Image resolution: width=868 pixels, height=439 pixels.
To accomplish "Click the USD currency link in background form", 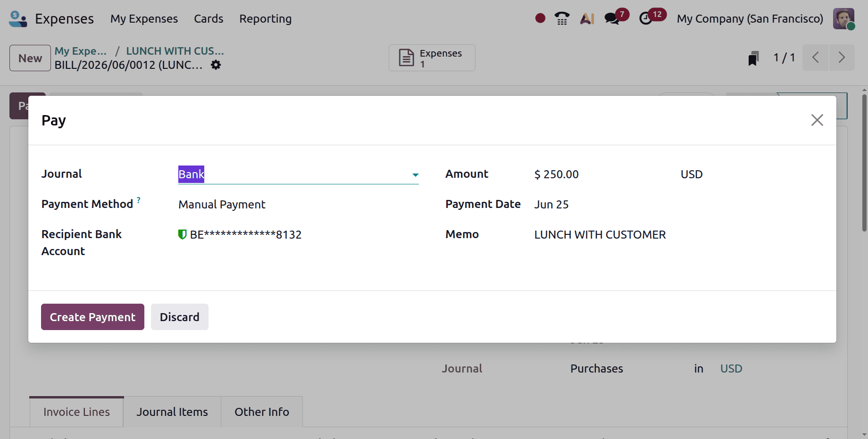I will [x=731, y=369].
